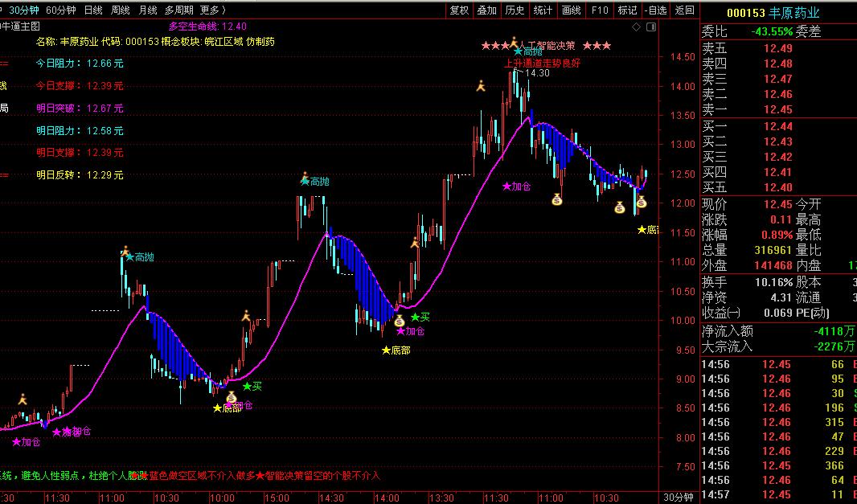Click the 换手 value 10.16%

pos(774,283)
